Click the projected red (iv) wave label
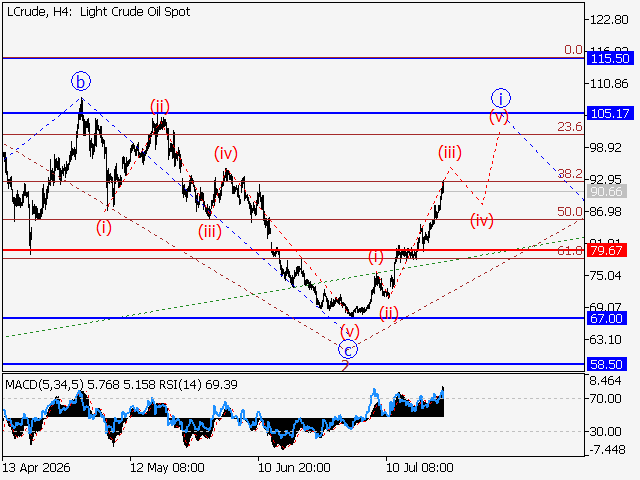Screen dimensions: 640x480 pyautogui.click(x=482, y=220)
